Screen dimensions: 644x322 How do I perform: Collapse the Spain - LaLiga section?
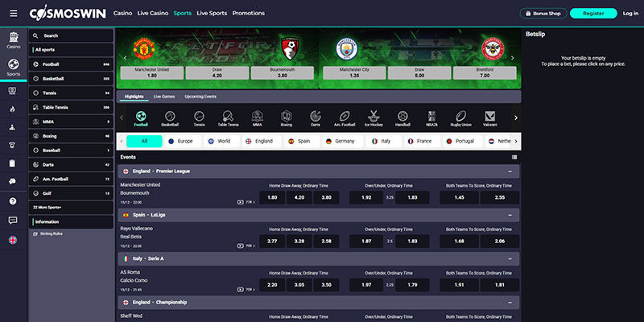510,215
